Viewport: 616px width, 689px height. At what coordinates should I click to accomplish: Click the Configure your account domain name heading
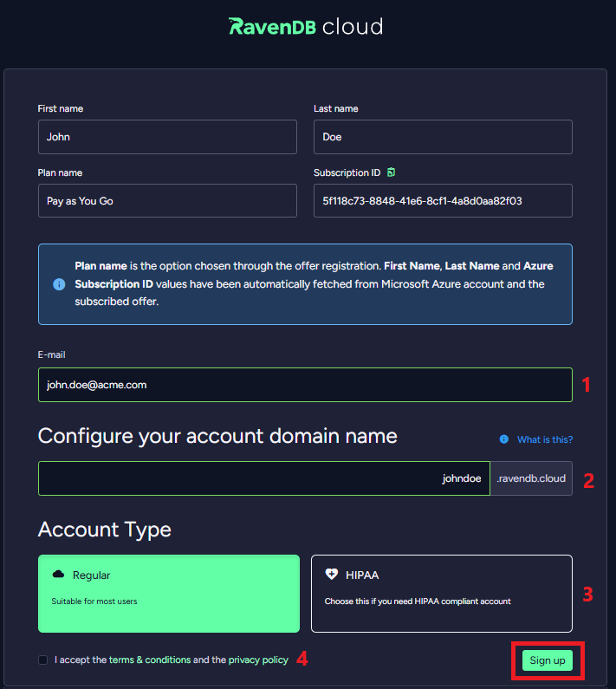click(x=217, y=436)
